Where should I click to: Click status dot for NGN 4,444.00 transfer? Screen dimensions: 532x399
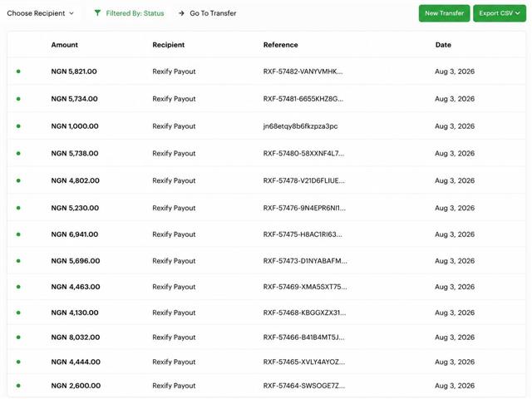point(18,362)
